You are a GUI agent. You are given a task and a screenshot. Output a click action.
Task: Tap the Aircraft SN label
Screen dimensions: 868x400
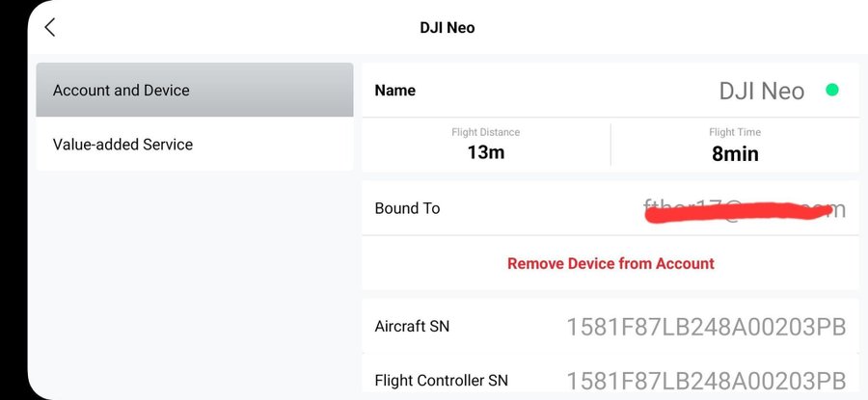412,327
